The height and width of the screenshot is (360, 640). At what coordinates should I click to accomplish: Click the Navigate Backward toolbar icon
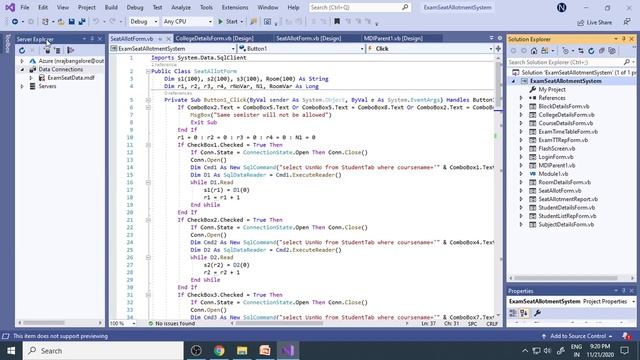click(x=15, y=22)
